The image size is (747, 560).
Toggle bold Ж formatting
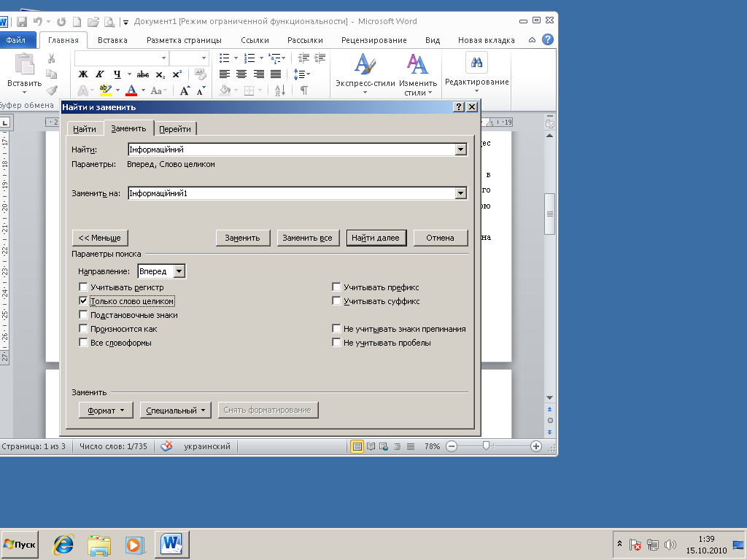coord(83,74)
